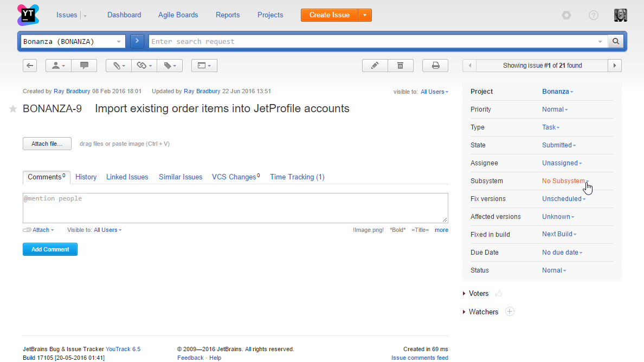644x362 pixels.
Task: Set the Due Date field
Action: click(562, 253)
